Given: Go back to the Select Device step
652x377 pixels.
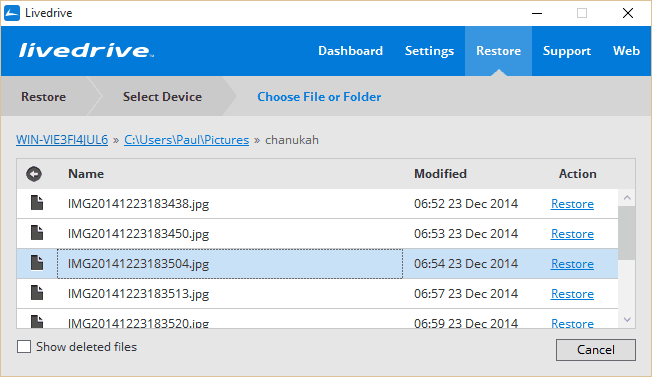Looking at the screenshot, I should [162, 96].
